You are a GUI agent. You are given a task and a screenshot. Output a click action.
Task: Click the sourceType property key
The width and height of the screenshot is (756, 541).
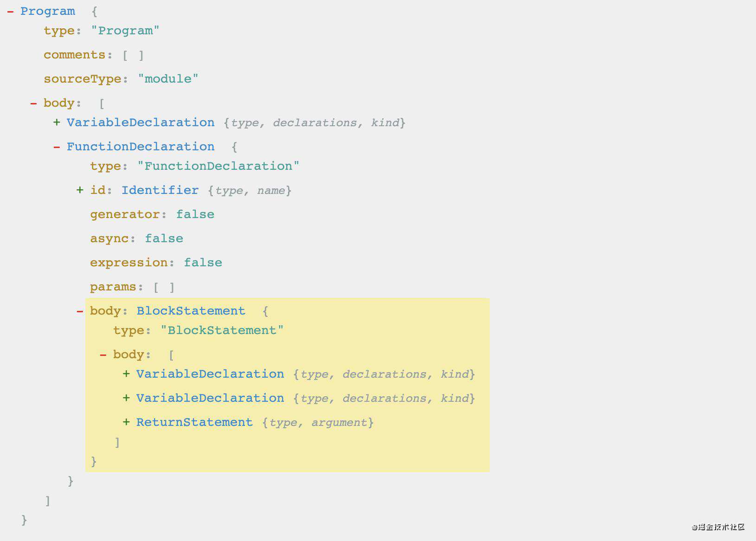pos(83,79)
